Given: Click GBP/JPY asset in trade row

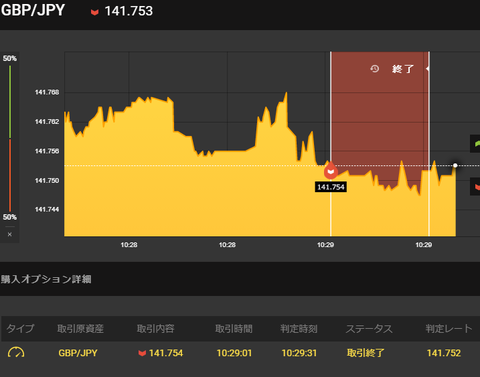Looking at the screenshot, I should [x=78, y=353].
